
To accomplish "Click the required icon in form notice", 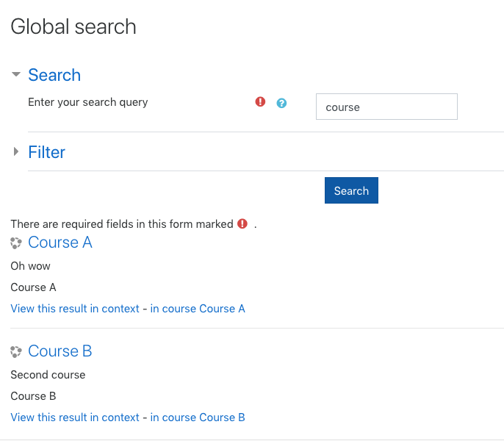I will coord(242,223).
